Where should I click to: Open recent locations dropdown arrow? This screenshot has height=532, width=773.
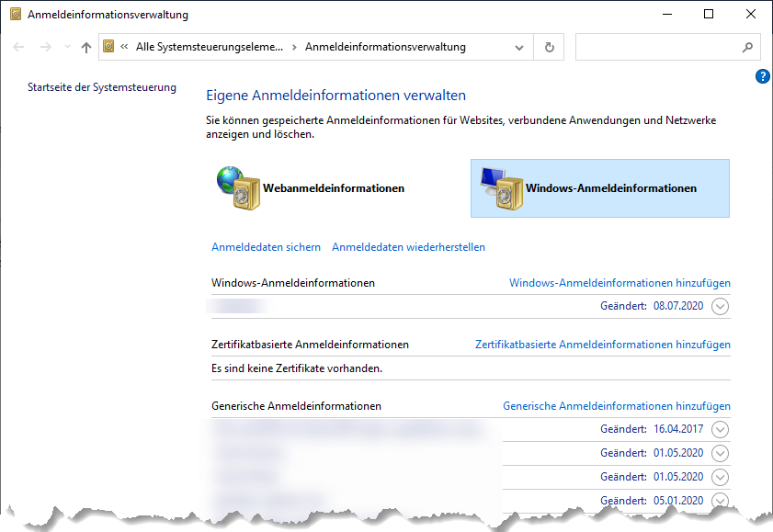[x=65, y=47]
